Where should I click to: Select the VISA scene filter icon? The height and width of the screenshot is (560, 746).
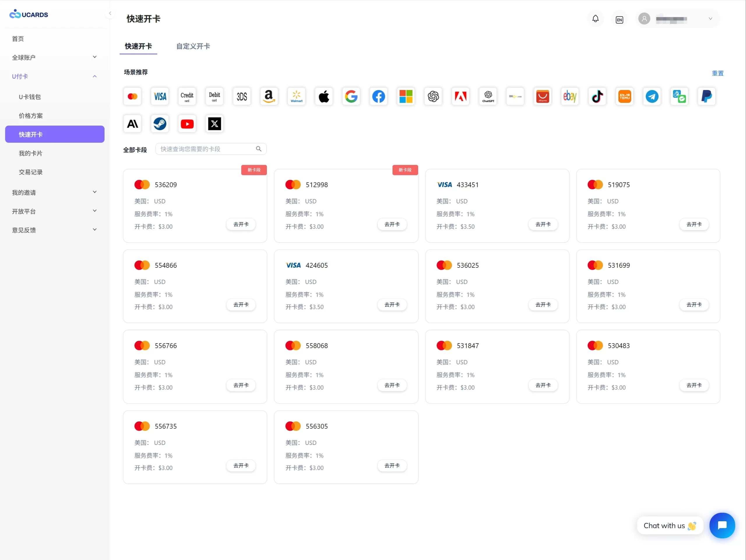(160, 96)
